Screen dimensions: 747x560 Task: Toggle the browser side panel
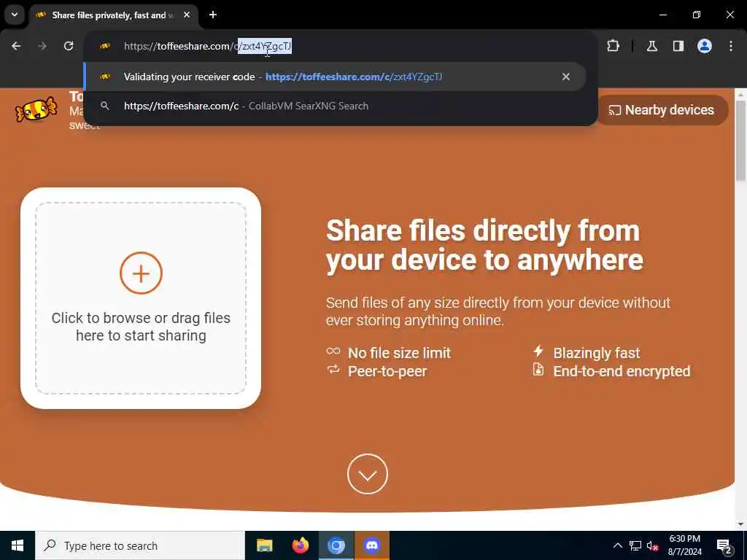(x=678, y=46)
